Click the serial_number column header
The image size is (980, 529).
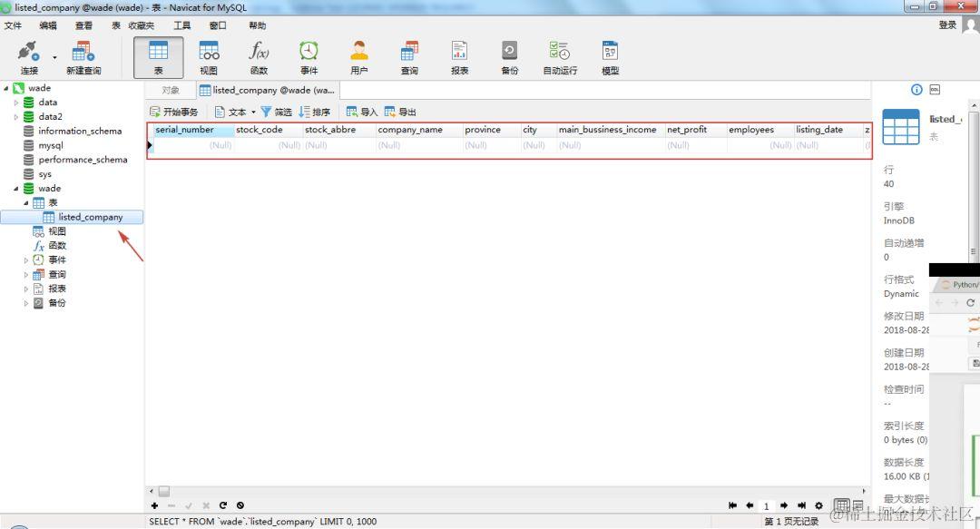click(x=194, y=130)
